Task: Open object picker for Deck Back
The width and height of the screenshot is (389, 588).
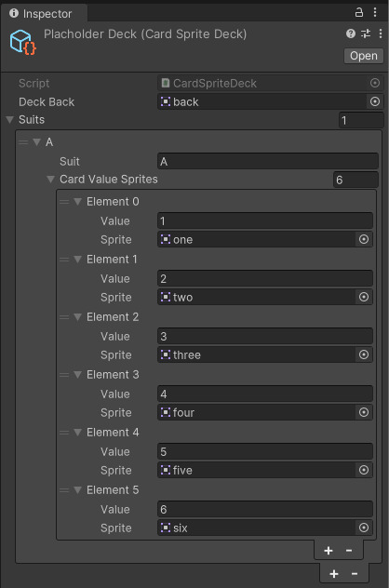Action: point(375,101)
